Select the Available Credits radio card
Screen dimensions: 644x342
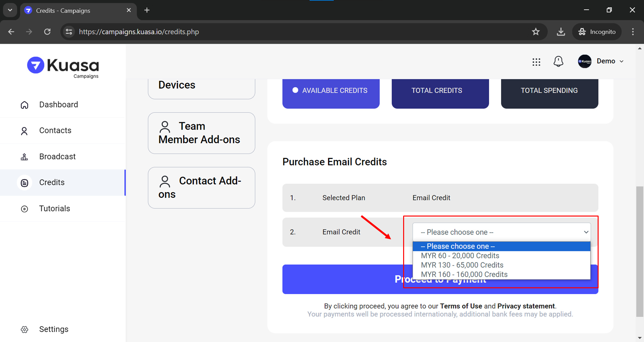point(331,92)
